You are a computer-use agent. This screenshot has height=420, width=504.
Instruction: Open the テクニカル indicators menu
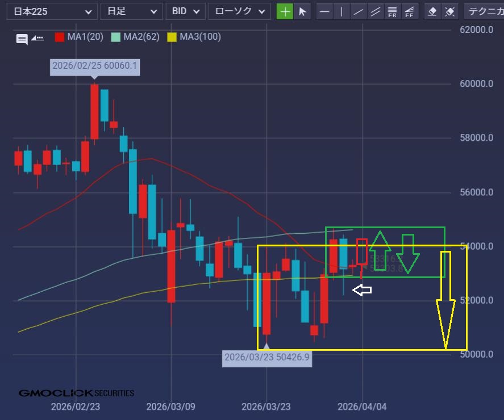coord(484,11)
